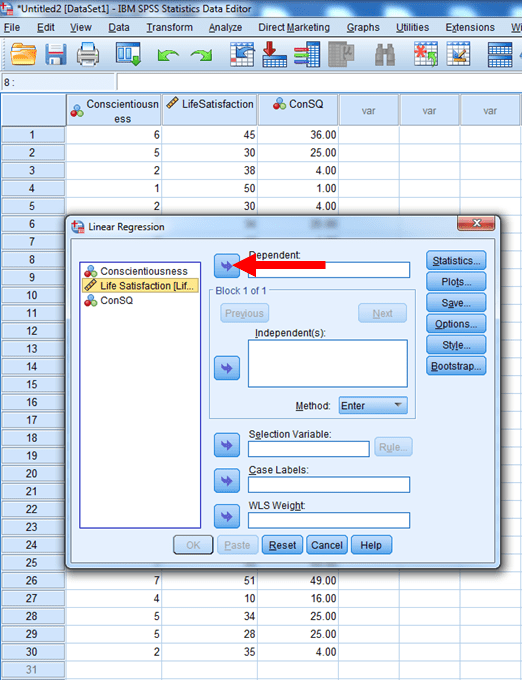Open the Graphs menu

(x=363, y=27)
